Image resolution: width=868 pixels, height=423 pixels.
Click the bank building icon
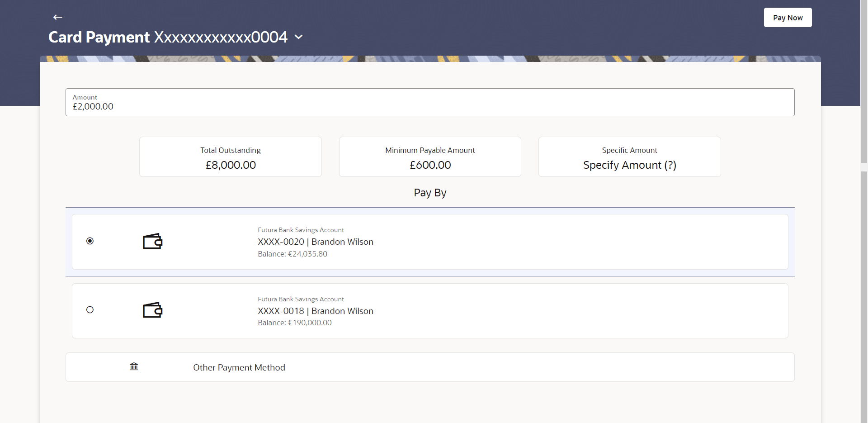(x=134, y=366)
